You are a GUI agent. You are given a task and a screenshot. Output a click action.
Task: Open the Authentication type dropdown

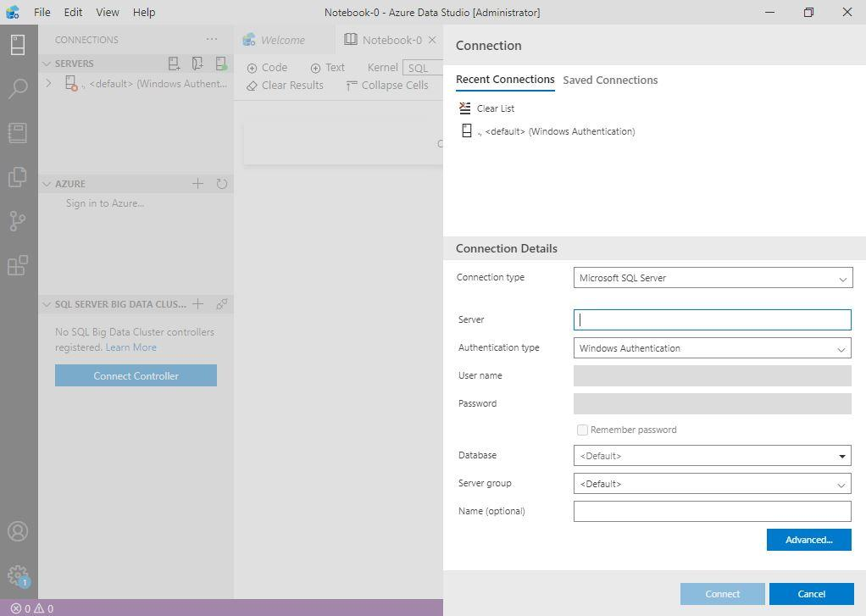pos(713,348)
